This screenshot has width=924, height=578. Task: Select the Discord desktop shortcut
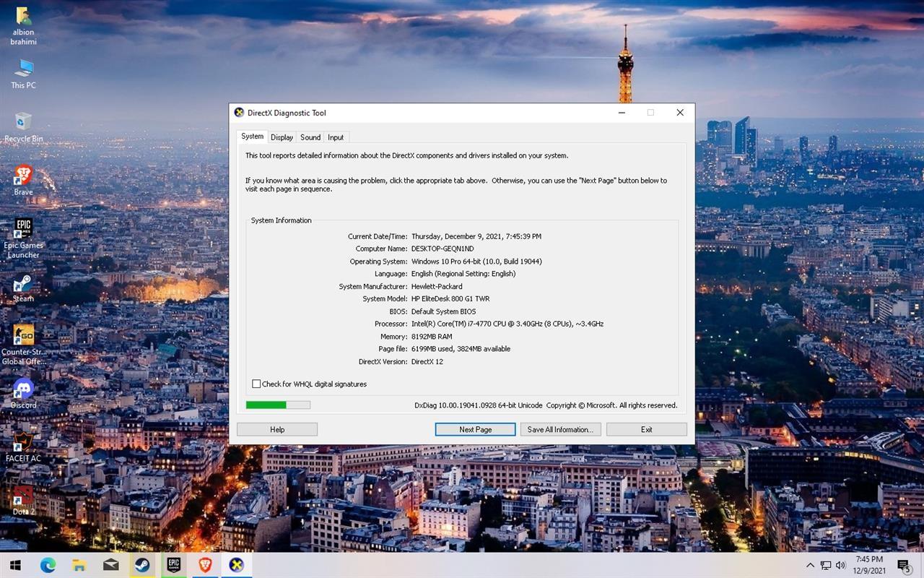point(23,394)
